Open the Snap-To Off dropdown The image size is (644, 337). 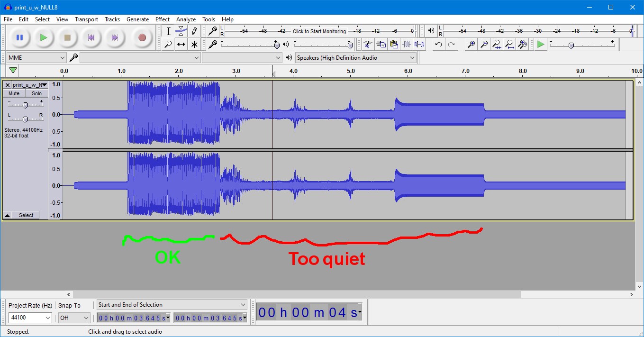pyautogui.click(x=74, y=318)
